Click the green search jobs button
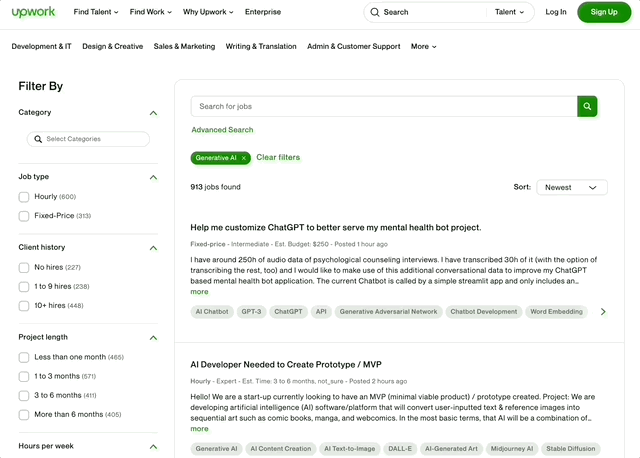 [x=587, y=106]
